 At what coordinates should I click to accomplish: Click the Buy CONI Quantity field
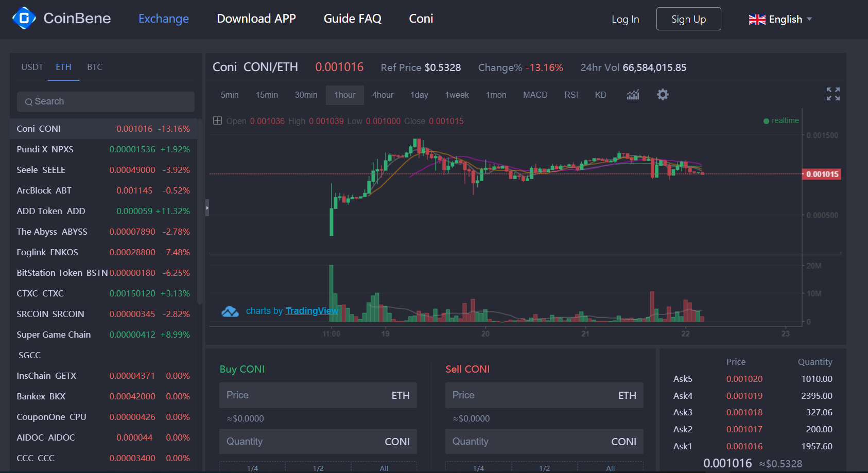coord(318,442)
